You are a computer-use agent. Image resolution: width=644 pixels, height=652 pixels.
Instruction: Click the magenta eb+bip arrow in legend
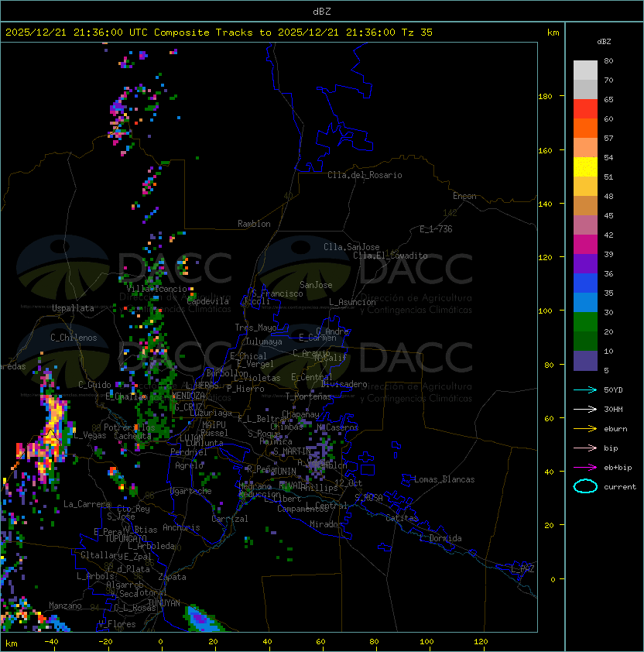click(x=585, y=468)
